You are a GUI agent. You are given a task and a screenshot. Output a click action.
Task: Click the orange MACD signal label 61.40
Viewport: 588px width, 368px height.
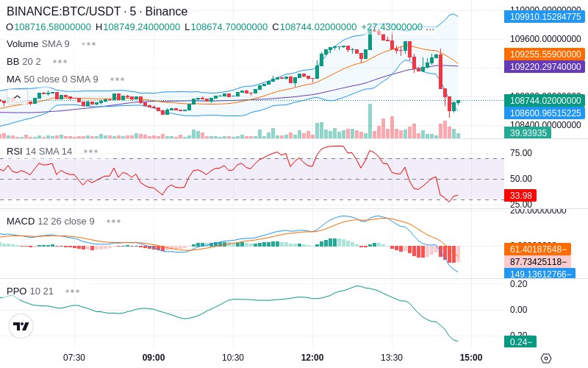[538, 249]
